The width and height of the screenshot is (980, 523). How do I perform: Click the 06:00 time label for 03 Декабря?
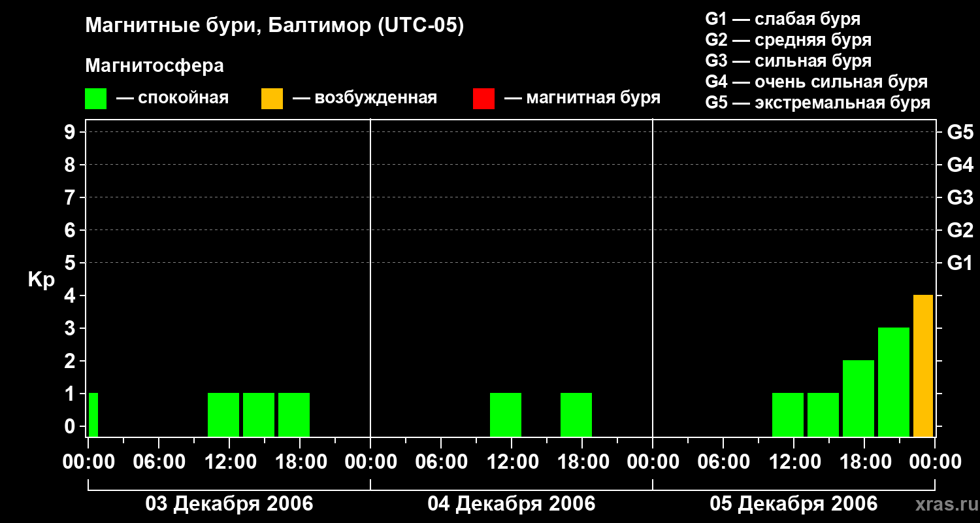click(159, 462)
